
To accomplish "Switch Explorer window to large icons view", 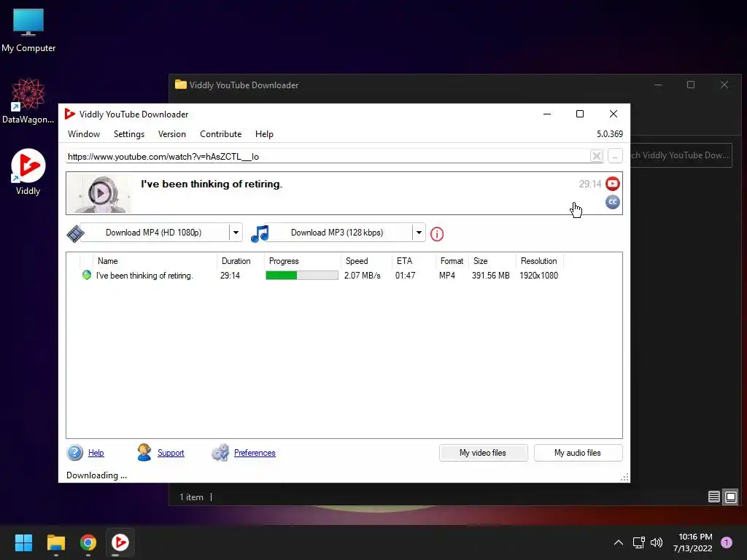I will coord(731,497).
